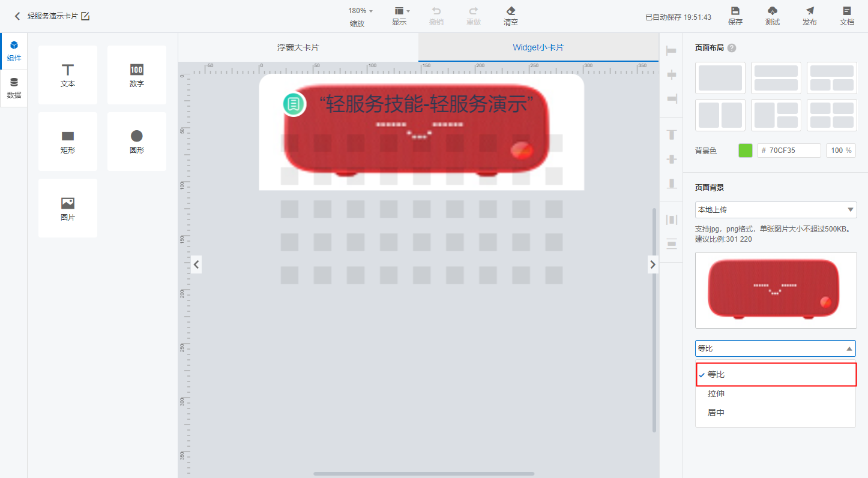This screenshot has height=478, width=868.
Task: Add a 矩形 rectangle component
Action: point(68,142)
